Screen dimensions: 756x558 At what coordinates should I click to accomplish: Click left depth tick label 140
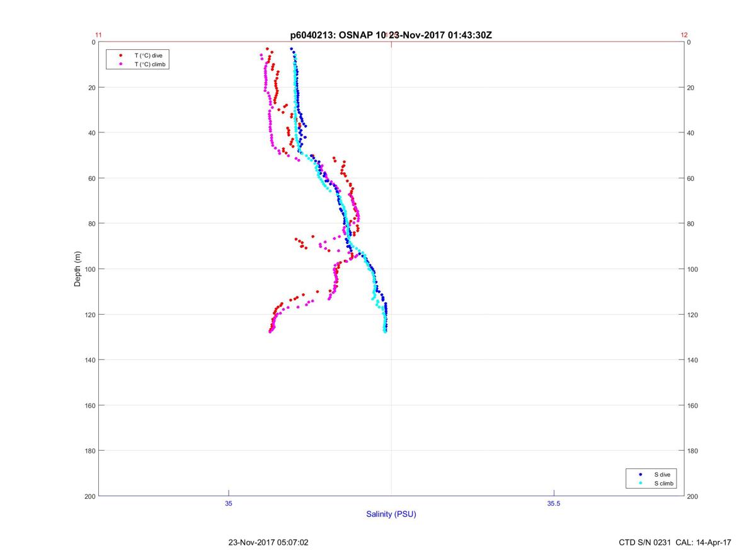[89, 360]
